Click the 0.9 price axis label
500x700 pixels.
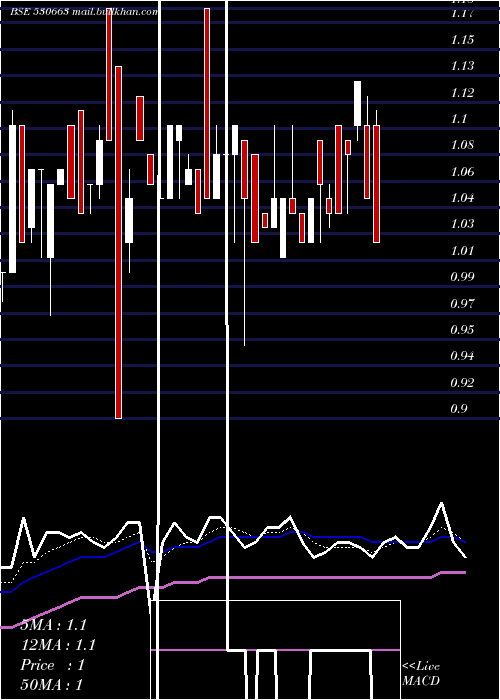point(458,409)
